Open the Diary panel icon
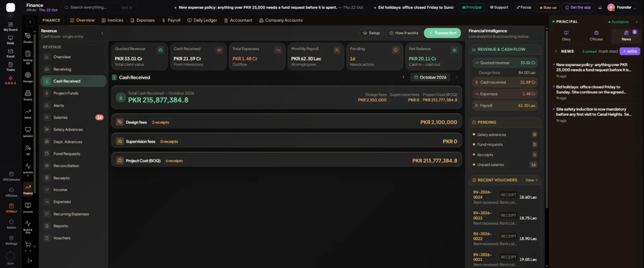 pyautogui.click(x=566, y=35)
